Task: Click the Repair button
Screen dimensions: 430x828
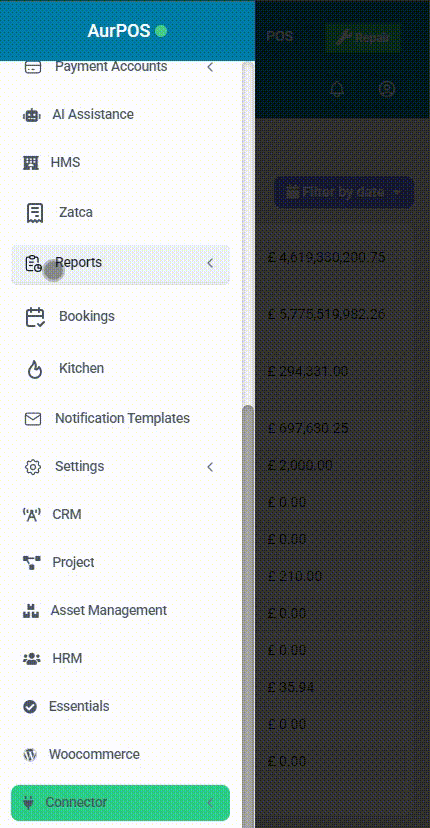Action: point(362,37)
